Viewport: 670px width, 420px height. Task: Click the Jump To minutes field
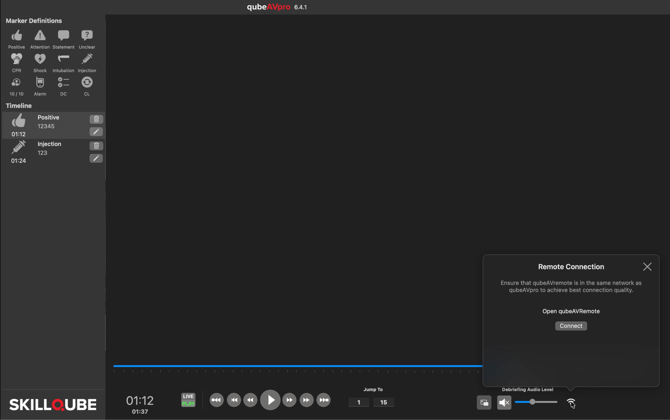pos(359,402)
